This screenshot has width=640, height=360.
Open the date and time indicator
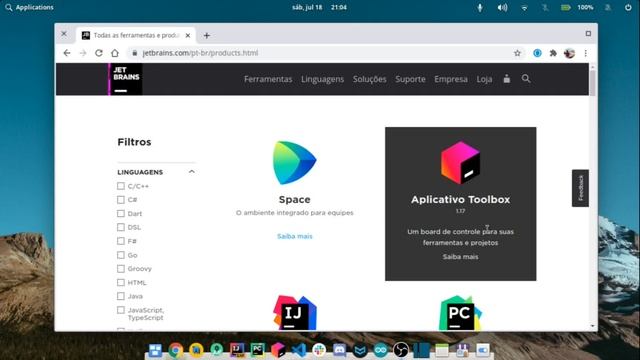coord(319,7)
